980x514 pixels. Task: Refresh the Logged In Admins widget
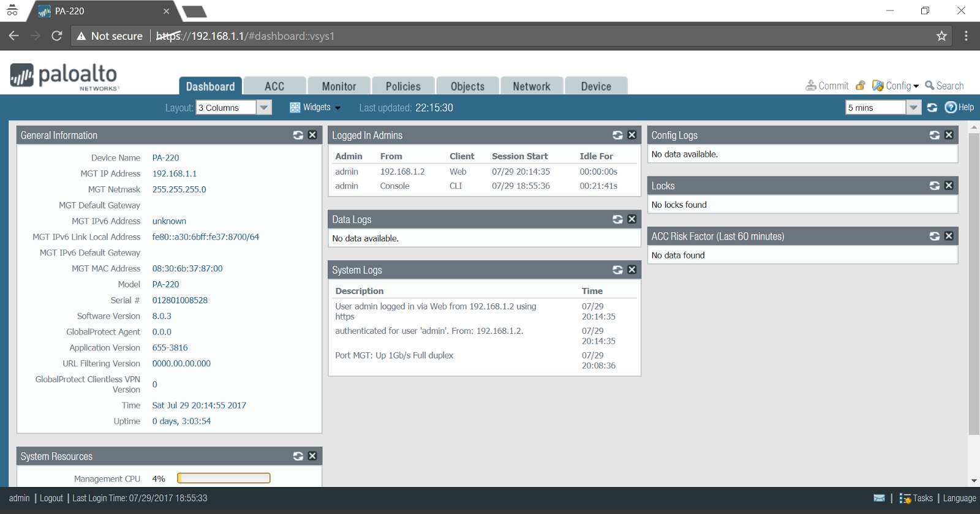coord(618,135)
